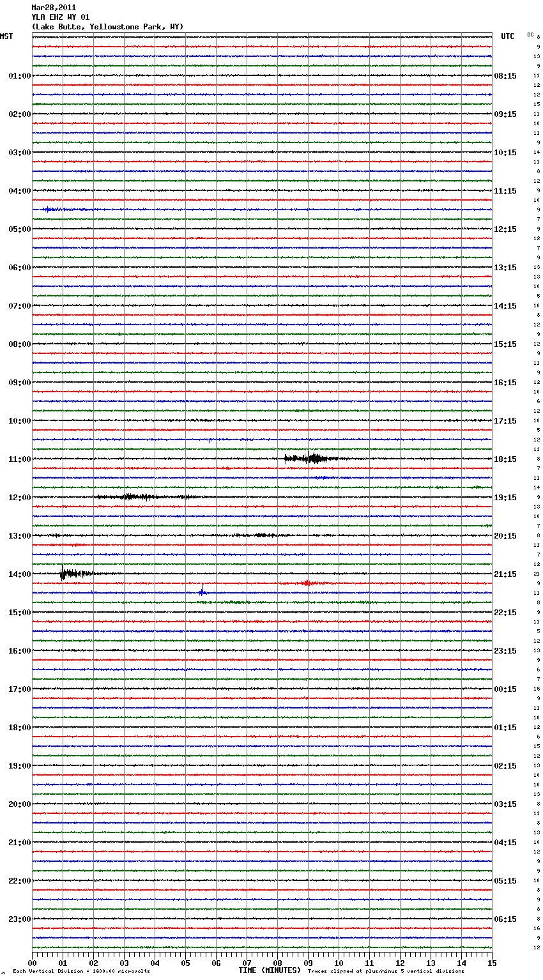543x980 pixels.
Task: Click the 11:15 UTC time label
Action: (x=505, y=191)
